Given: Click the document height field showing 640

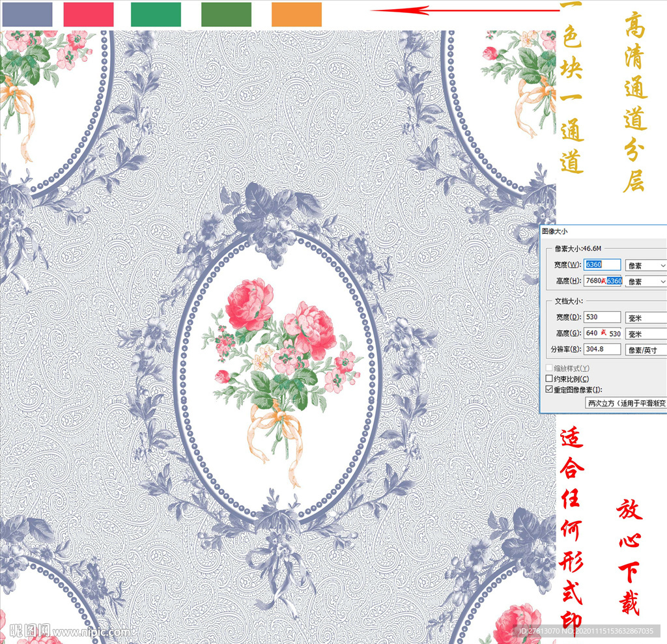Looking at the screenshot, I should (603, 333).
